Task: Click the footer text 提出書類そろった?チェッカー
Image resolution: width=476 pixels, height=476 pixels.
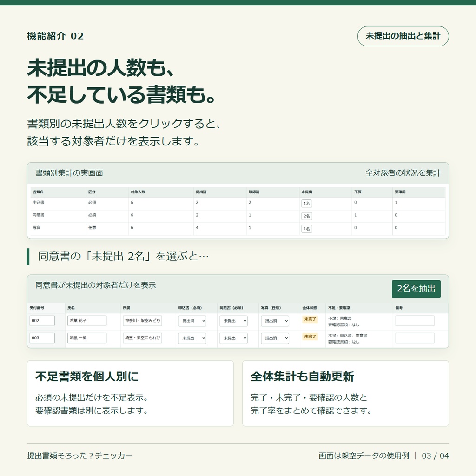Action: (x=79, y=456)
